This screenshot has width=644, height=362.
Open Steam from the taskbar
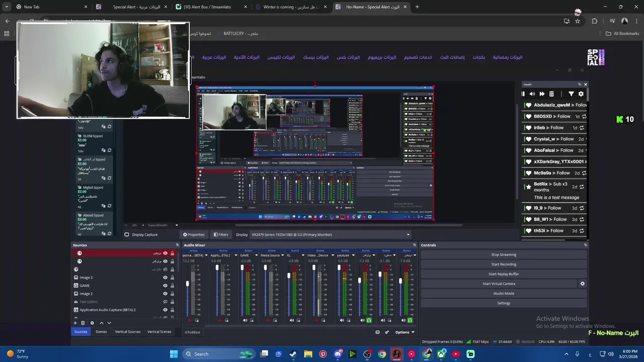pyautogui.click(x=293, y=354)
